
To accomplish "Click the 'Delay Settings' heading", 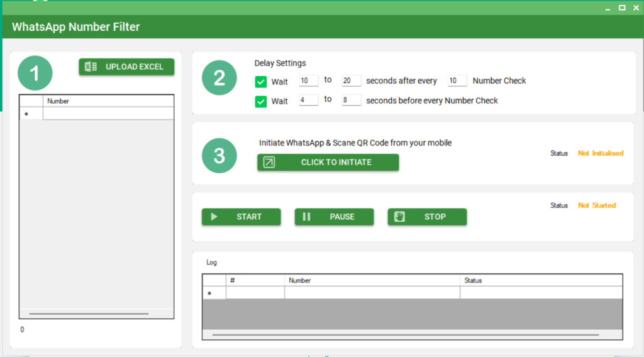I will [280, 63].
